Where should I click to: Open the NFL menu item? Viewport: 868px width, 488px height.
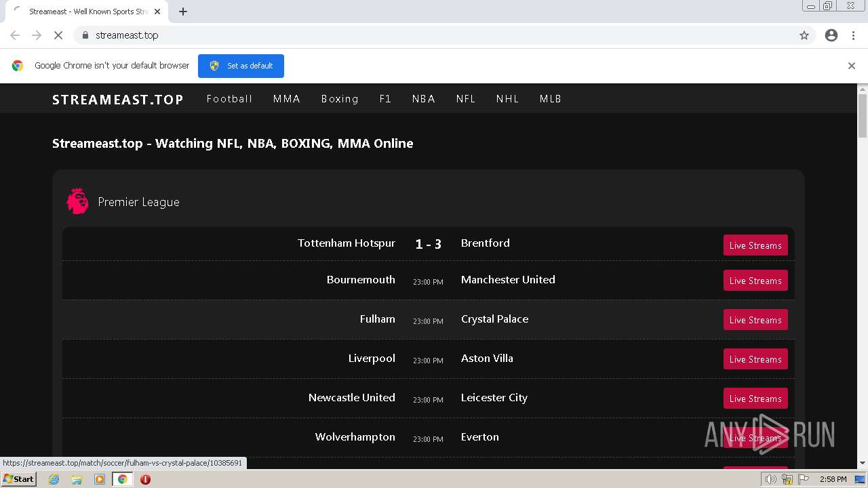pyautogui.click(x=466, y=99)
